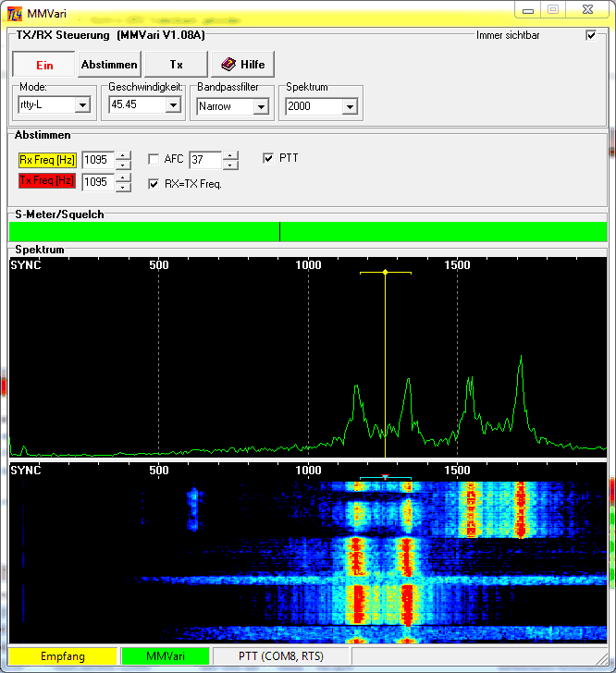
Task: Toggle the Immer sichtbar checkbox
Action: [591, 35]
